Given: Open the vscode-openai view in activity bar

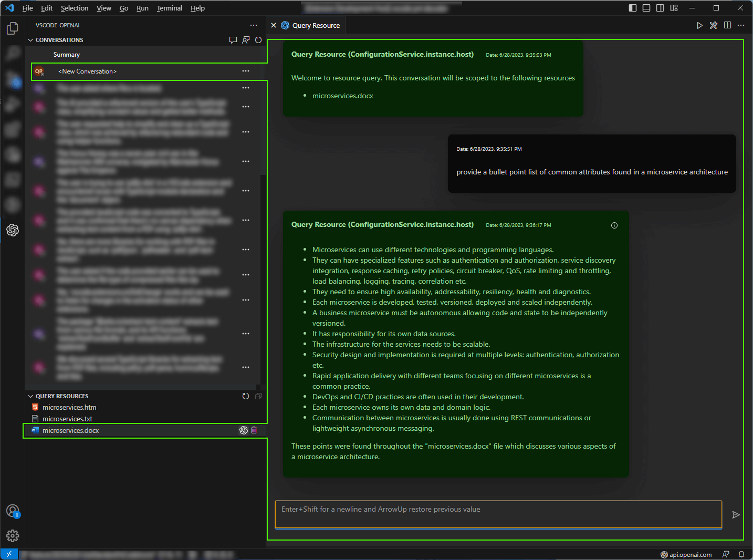Looking at the screenshot, I should click(13, 230).
